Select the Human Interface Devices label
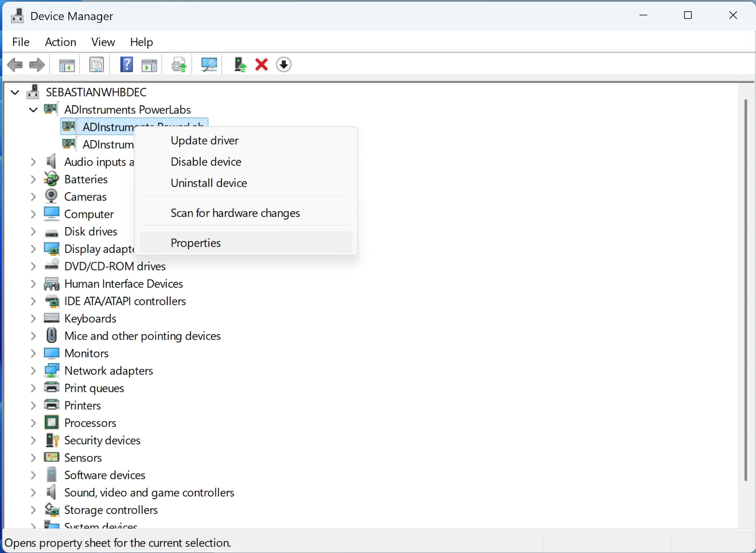The image size is (756, 553). 124,284
